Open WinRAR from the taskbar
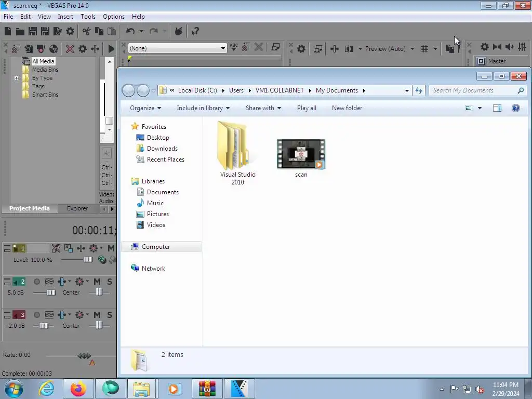The height and width of the screenshot is (399, 532). [x=207, y=389]
